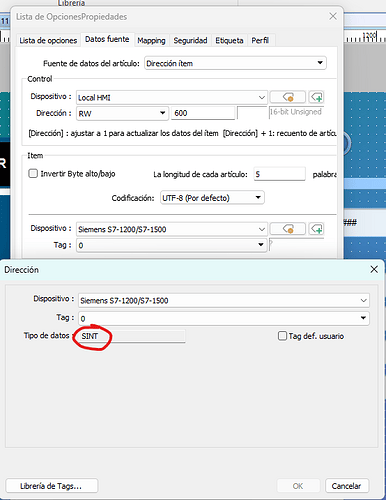
Task: Open the Lista de opciones tab
Action: 48,41
